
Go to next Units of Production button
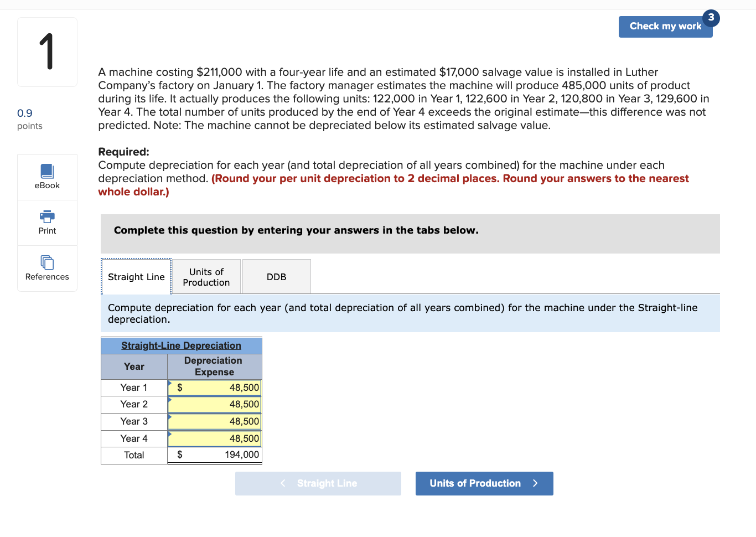[484, 483]
